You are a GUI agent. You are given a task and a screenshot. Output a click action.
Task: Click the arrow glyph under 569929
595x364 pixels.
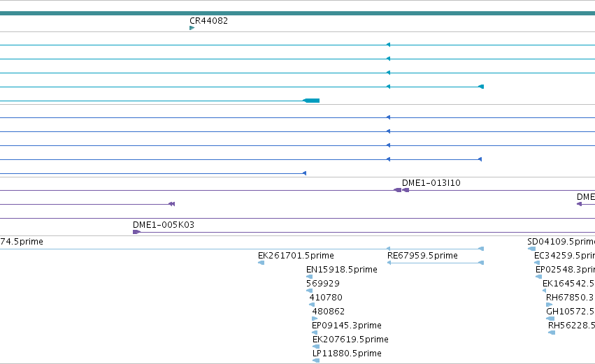[x=309, y=291]
